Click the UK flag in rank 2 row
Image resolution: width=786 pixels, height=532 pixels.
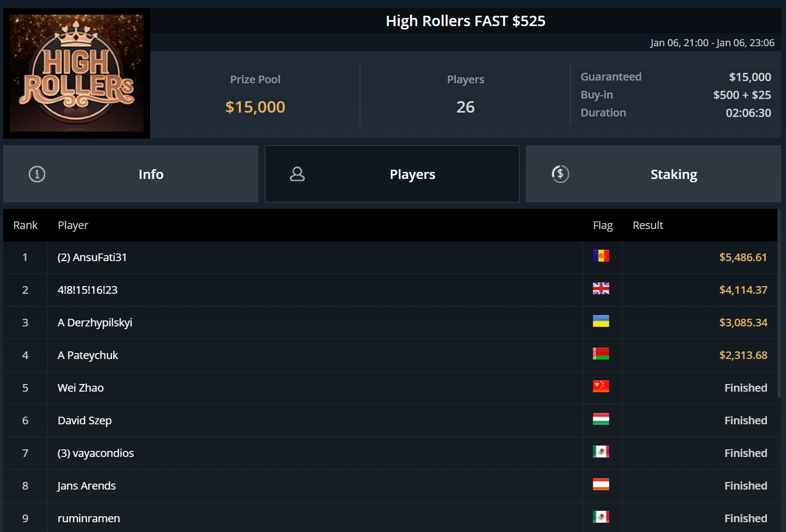point(601,288)
